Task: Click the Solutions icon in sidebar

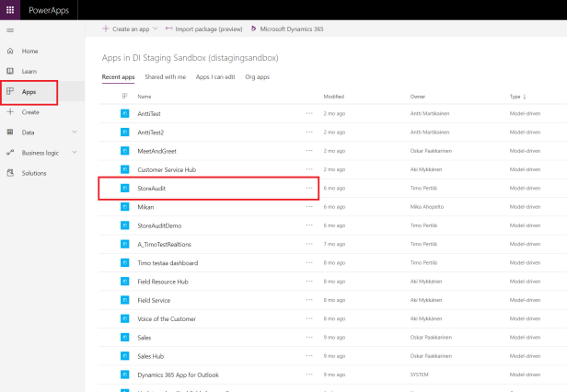Action: click(x=10, y=173)
